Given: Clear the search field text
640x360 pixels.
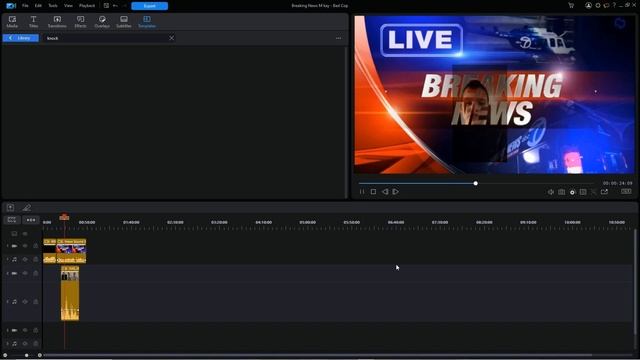Looking at the screenshot, I should click(x=171, y=38).
